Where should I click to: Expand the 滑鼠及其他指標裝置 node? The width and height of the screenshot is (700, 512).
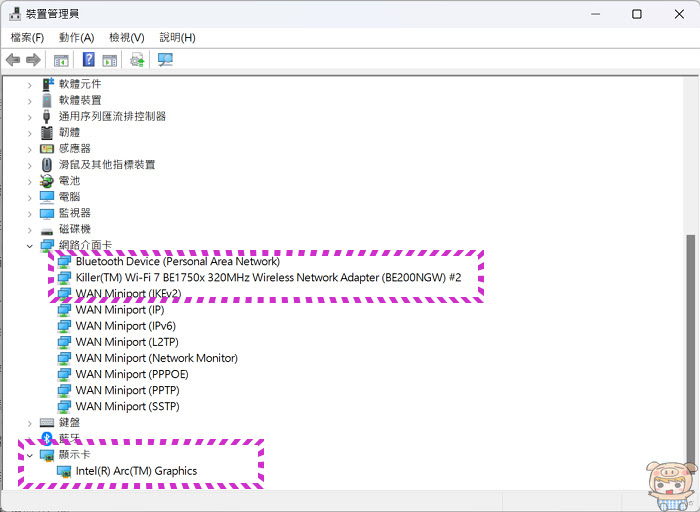[x=29, y=165]
